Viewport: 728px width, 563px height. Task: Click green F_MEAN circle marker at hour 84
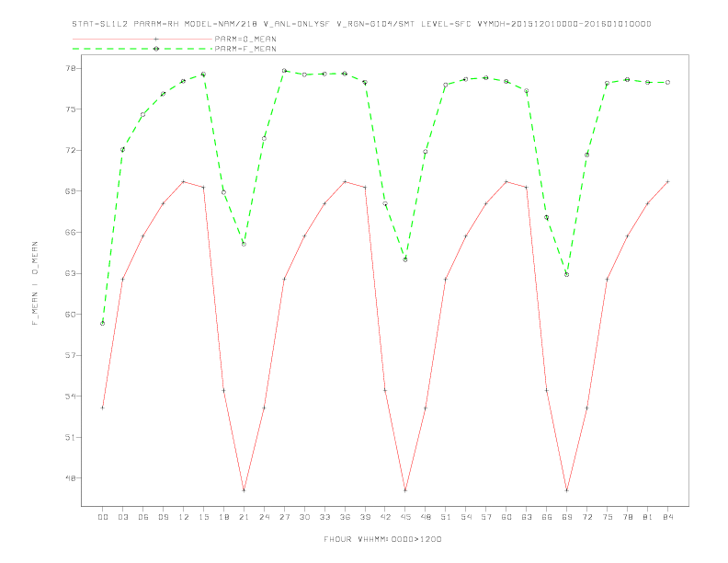667,82
